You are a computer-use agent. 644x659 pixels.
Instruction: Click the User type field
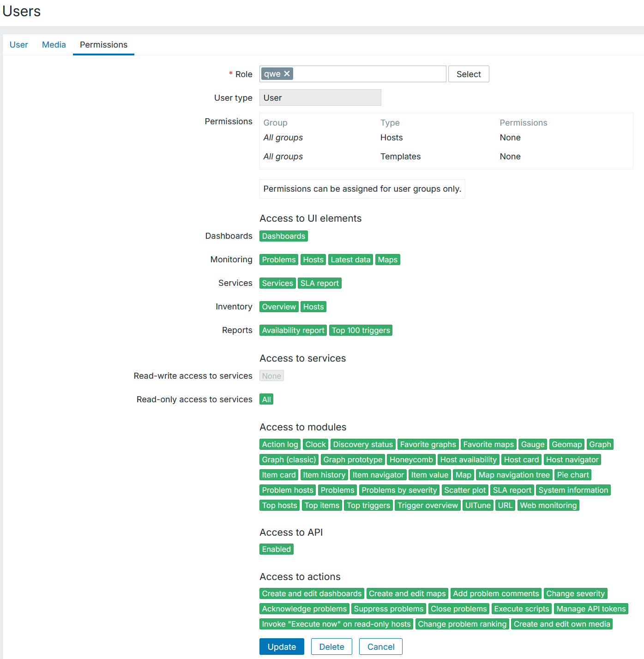(320, 98)
